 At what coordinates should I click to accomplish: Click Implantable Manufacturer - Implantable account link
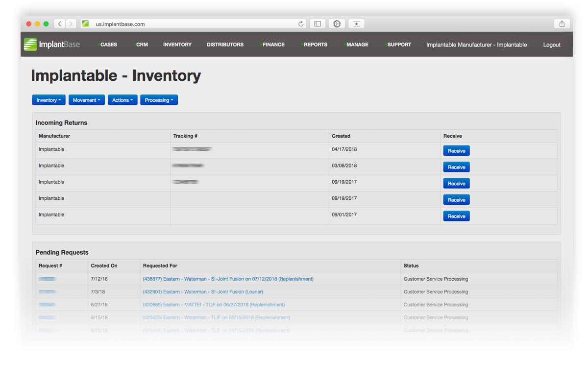coord(476,45)
